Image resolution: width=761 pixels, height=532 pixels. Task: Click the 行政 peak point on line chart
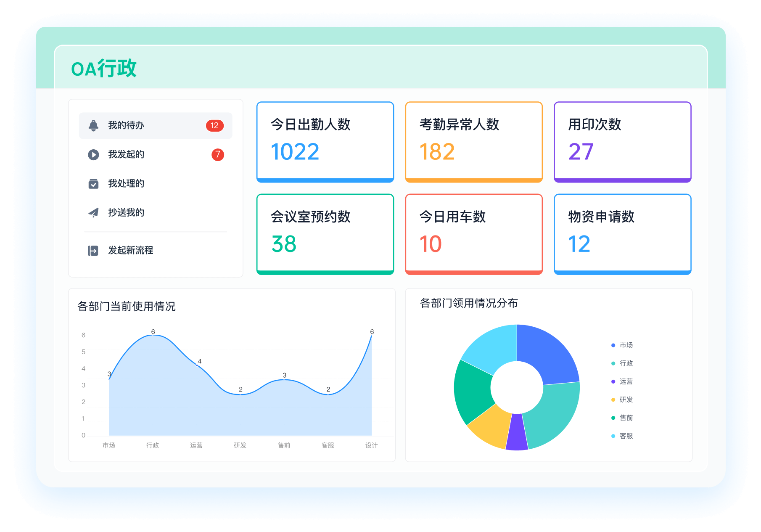(x=153, y=335)
